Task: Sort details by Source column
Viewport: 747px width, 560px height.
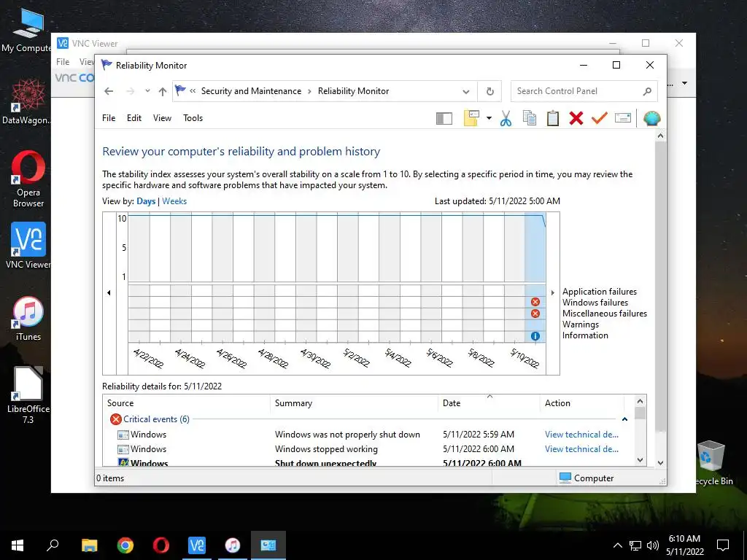Action: [187, 402]
